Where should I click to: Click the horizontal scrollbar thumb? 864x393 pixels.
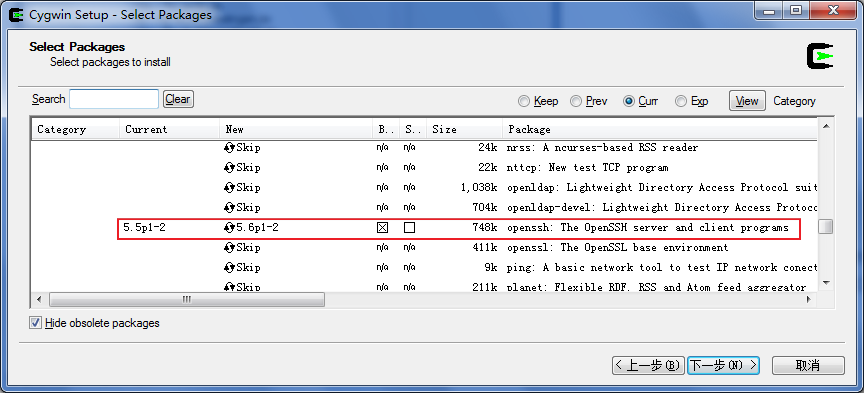click(187, 300)
